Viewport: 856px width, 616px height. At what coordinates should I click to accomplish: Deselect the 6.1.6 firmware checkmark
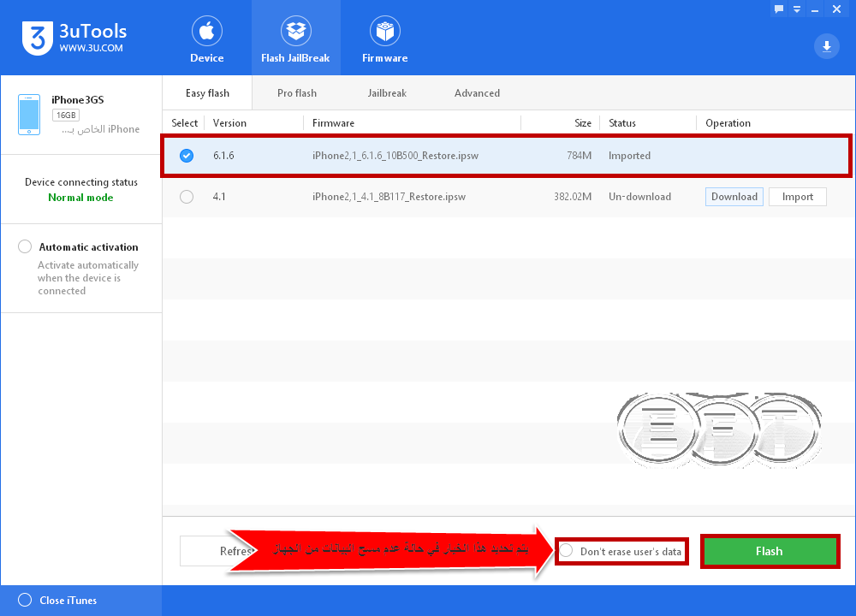[187, 156]
